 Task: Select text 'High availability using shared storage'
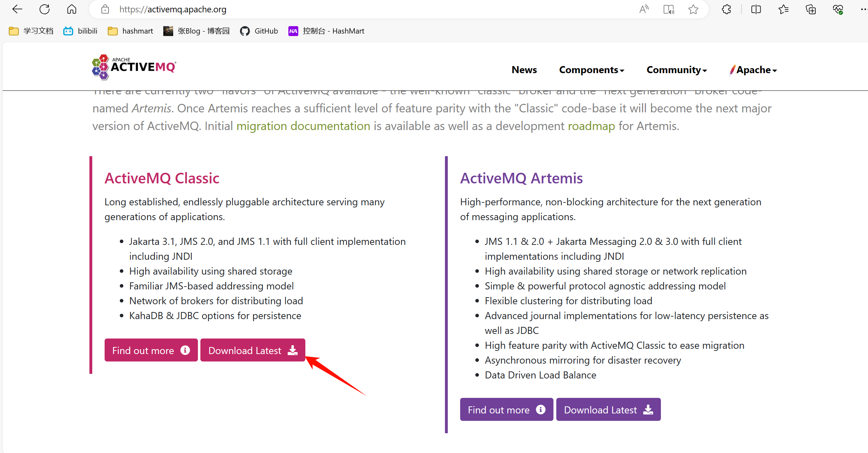tap(211, 271)
